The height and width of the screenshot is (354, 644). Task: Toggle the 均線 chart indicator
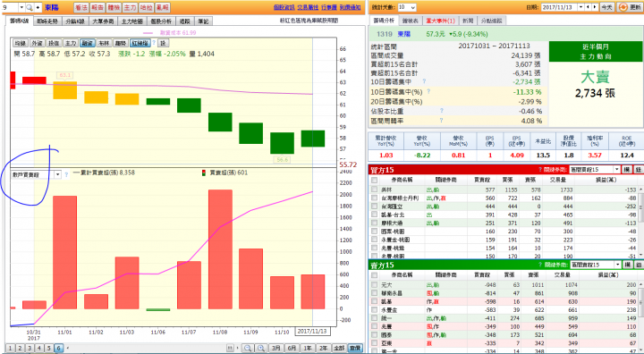pos(20,43)
